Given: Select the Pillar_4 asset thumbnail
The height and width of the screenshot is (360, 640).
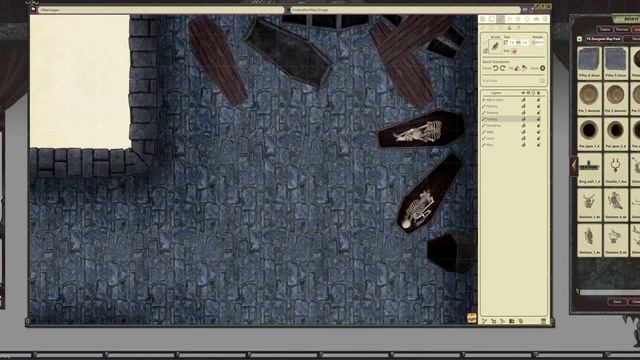Looking at the screenshot, I should [x=589, y=63].
